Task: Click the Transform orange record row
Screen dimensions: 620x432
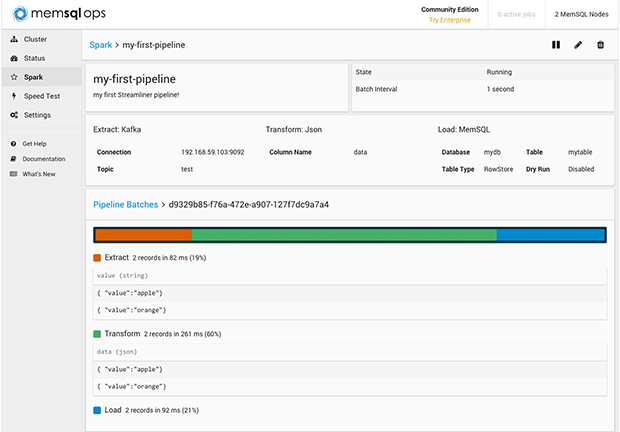Action: point(350,387)
